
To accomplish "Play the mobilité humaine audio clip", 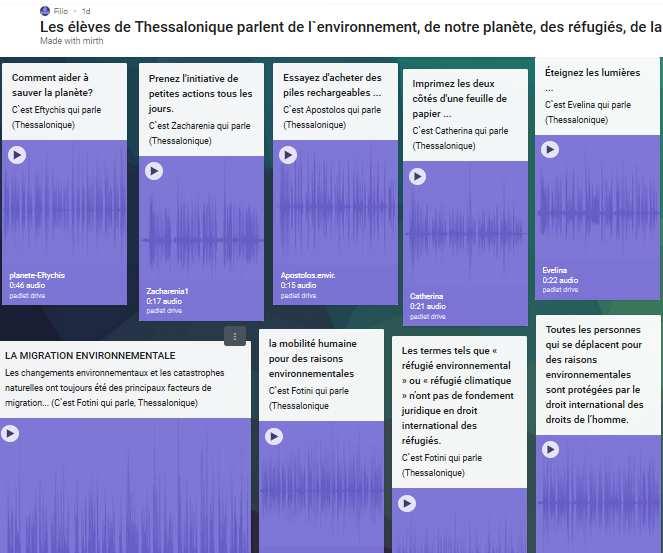I will pos(272,437).
